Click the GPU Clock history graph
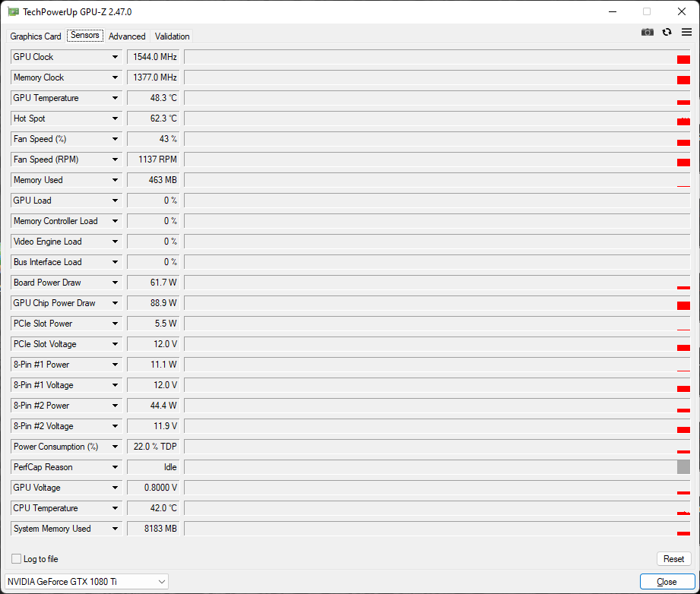 click(x=437, y=57)
